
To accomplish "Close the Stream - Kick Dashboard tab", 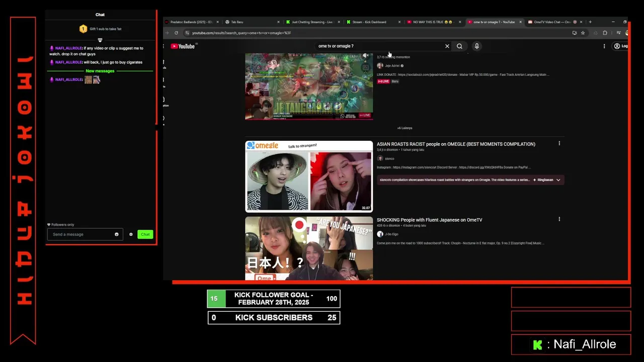I will coord(399,22).
